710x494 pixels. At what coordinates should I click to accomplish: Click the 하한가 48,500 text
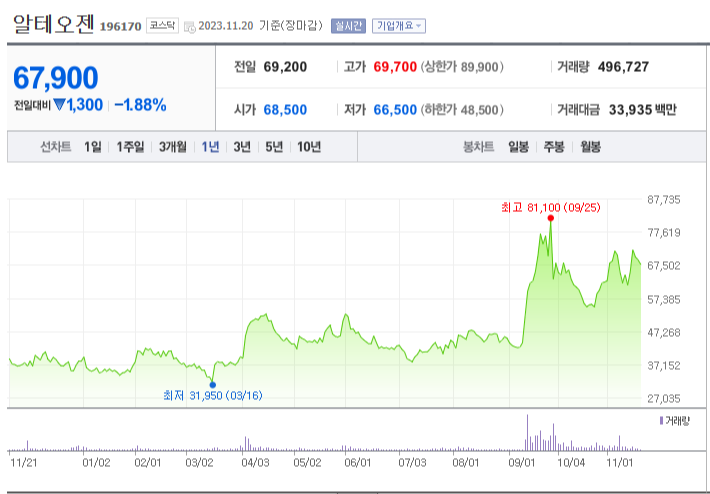462,110
